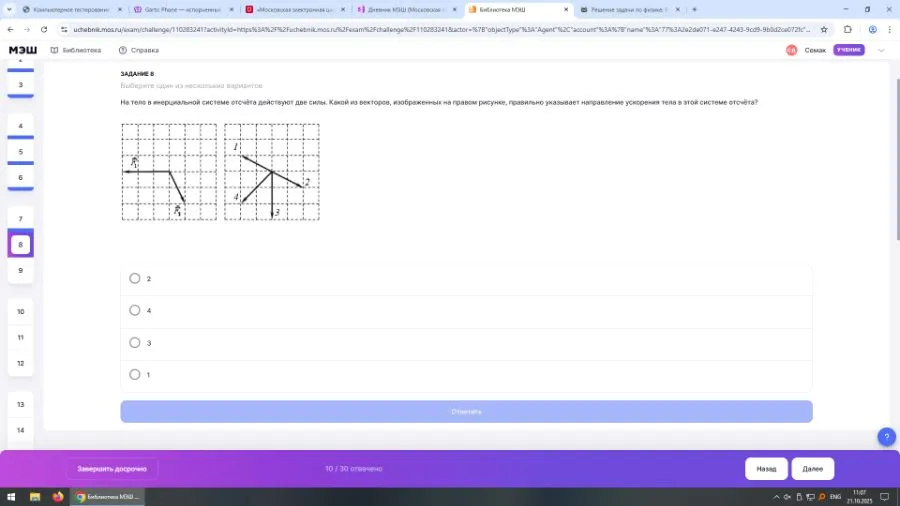Click the Ответить submit button
Image resolution: width=900 pixels, height=506 pixels.
pos(466,411)
